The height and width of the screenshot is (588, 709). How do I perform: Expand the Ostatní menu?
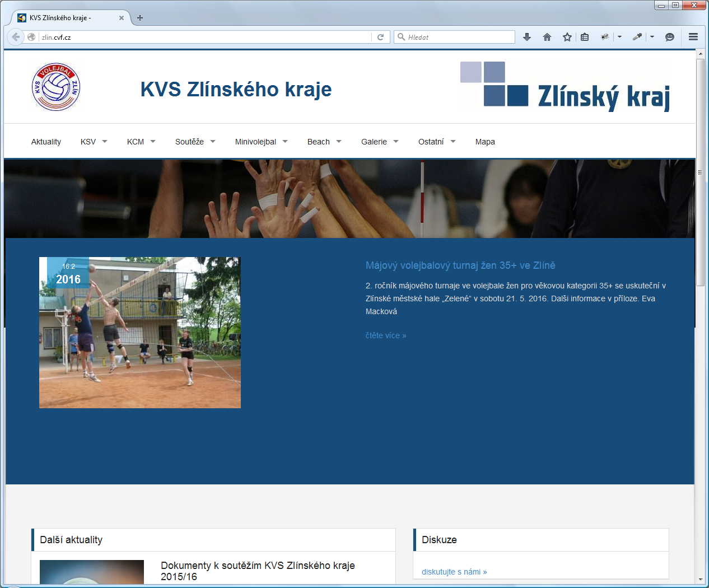point(437,142)
